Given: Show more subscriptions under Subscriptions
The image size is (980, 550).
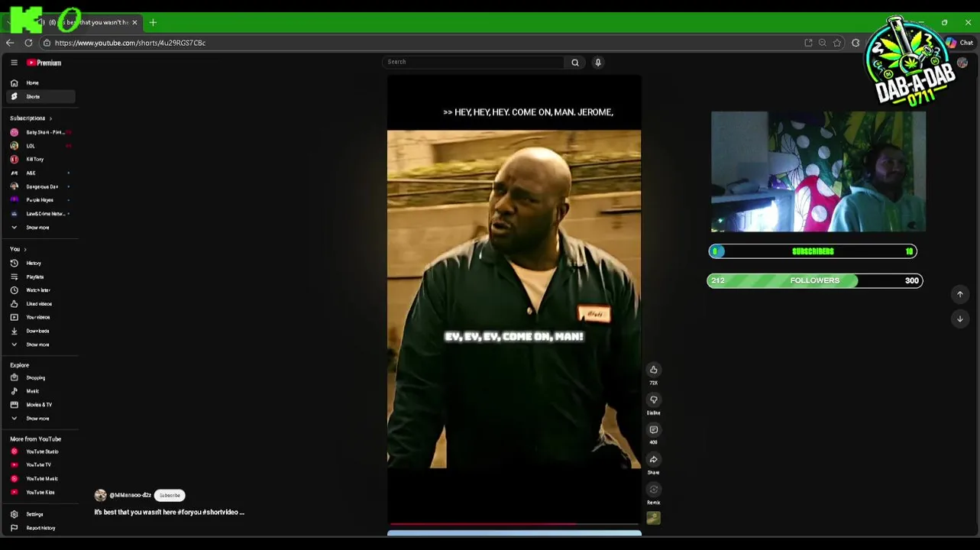Looking at the screenshot, I should coord(40,228).
